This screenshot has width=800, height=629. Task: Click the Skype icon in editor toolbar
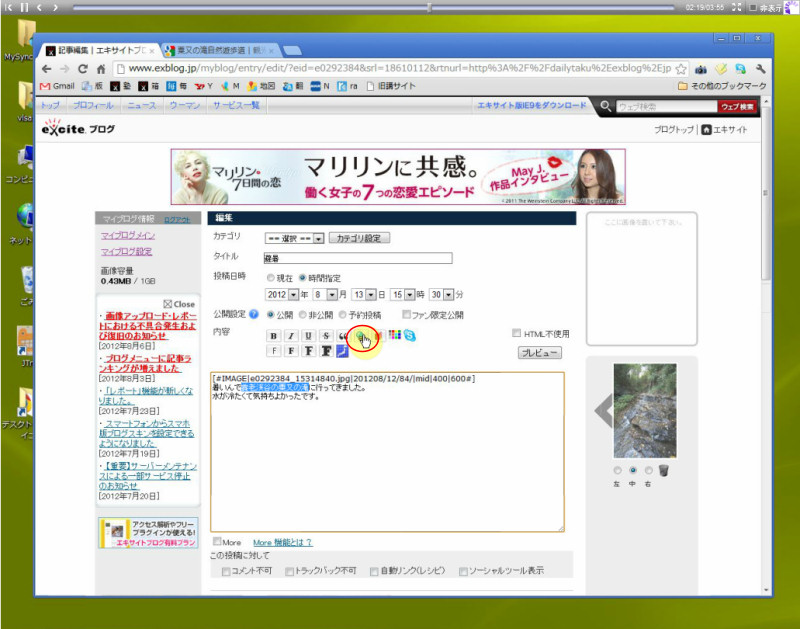(x=409, y=335)
